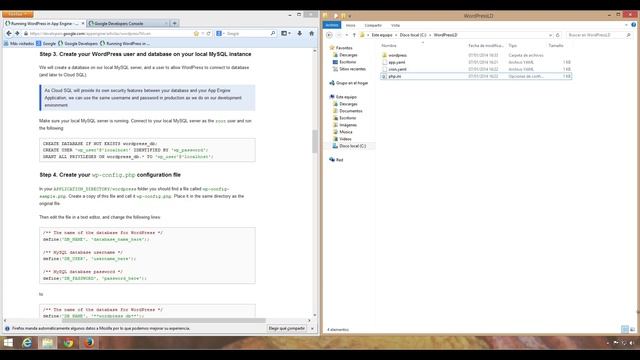640x360 pixels.
Task: Click the search magnifier in Firefox search box
Action: point(273,33)
